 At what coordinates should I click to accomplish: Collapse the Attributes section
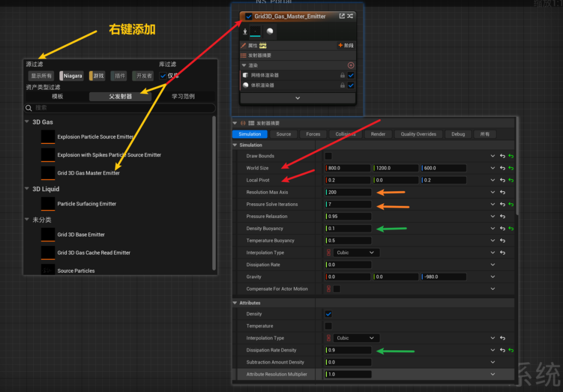point(235,303)
